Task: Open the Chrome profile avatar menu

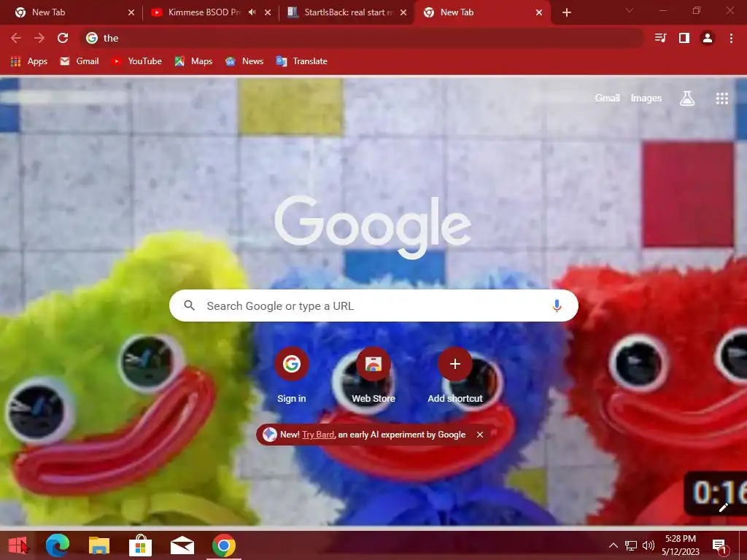Action: click(x=708, y=38)
